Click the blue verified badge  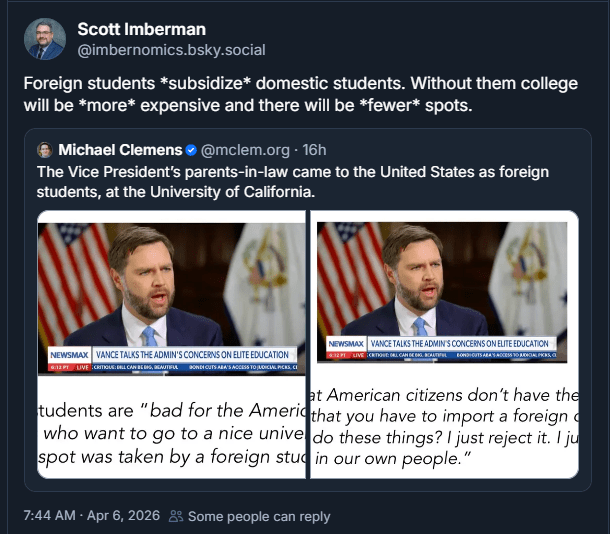pos(190,150)
